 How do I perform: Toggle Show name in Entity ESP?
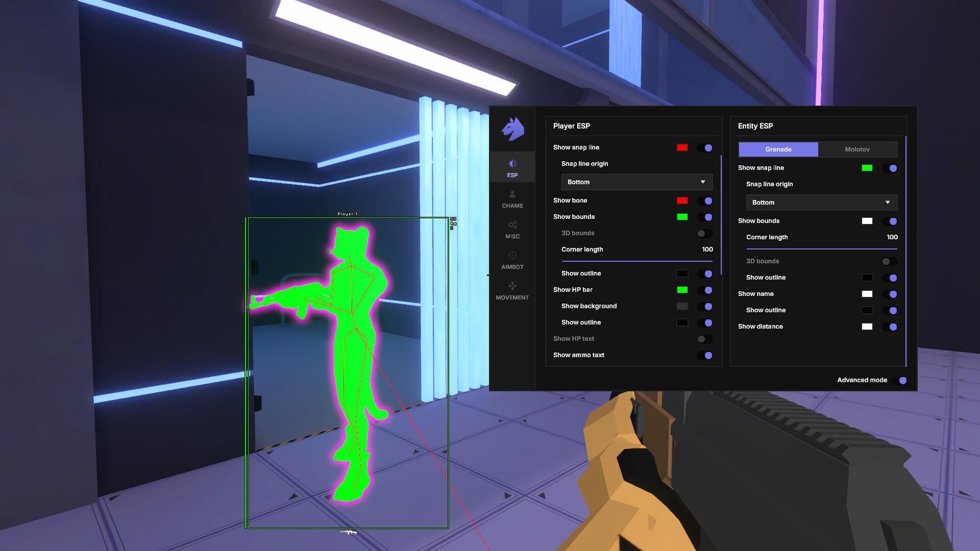click(x=892, y=294)
